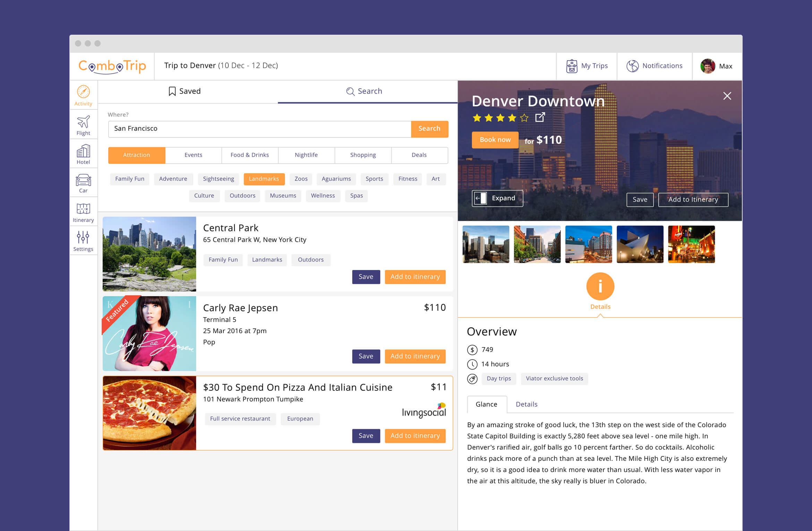Enable the Museums filter
This screenshot has width=812, height=531.
tap(283, 196)
